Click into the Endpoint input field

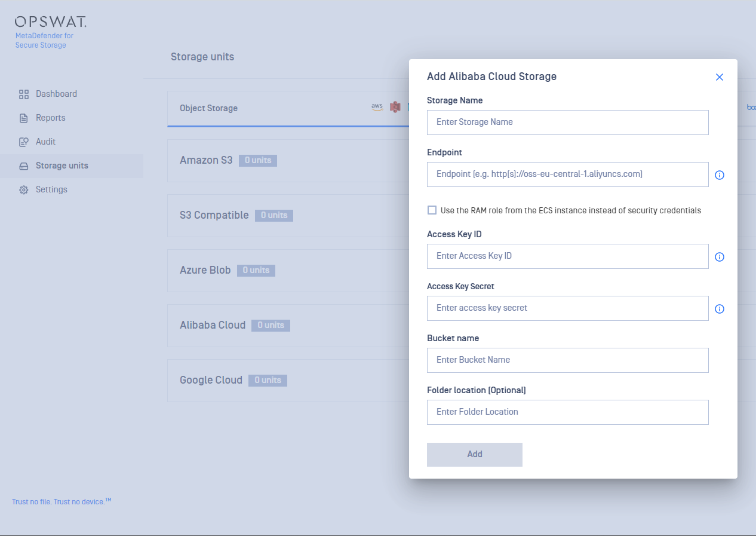click(x=568, y=174)
